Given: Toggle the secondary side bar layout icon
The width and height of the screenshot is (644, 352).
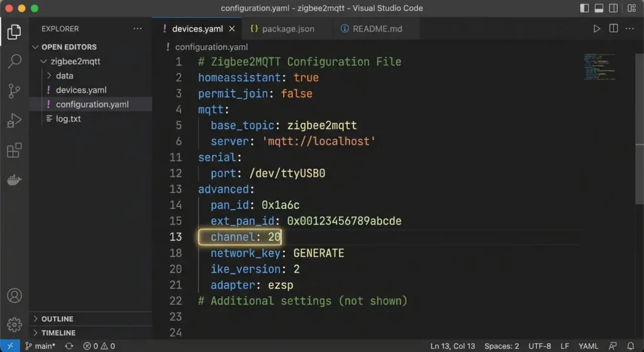Looking at the screenshot, I should pos(613,8).
